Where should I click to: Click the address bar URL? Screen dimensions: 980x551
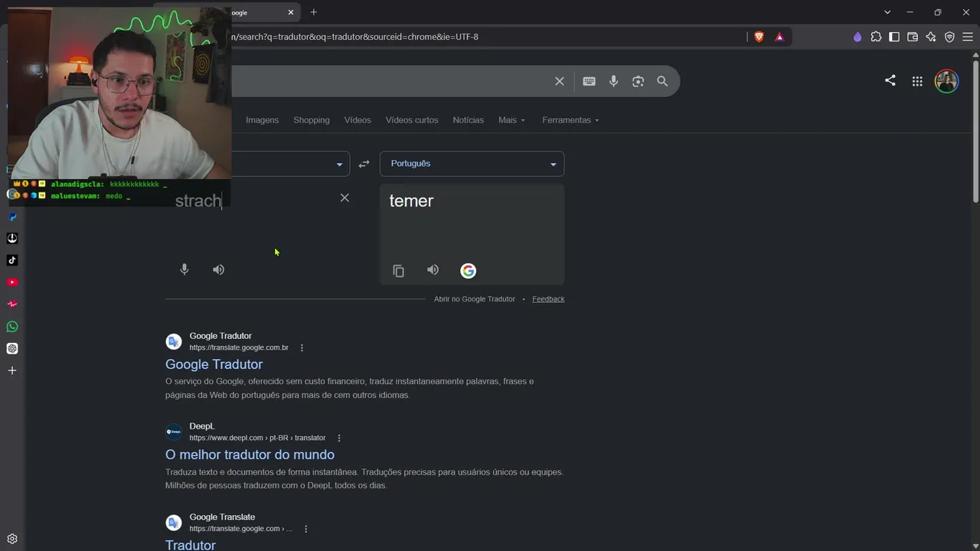(x=356, y=37)
